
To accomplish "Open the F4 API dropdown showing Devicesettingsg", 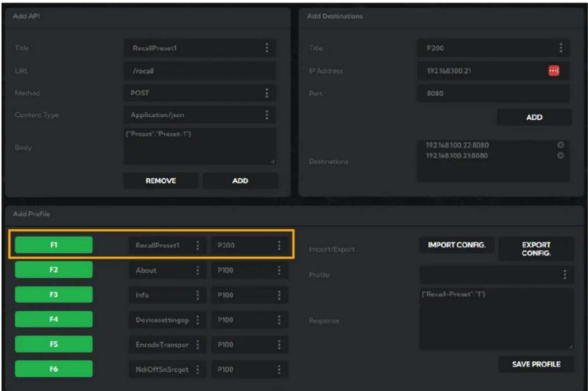I will click(x=167, y=320).
